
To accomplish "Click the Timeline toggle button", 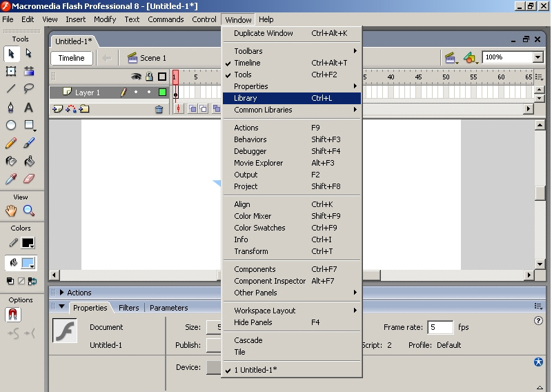I will 72,58.
